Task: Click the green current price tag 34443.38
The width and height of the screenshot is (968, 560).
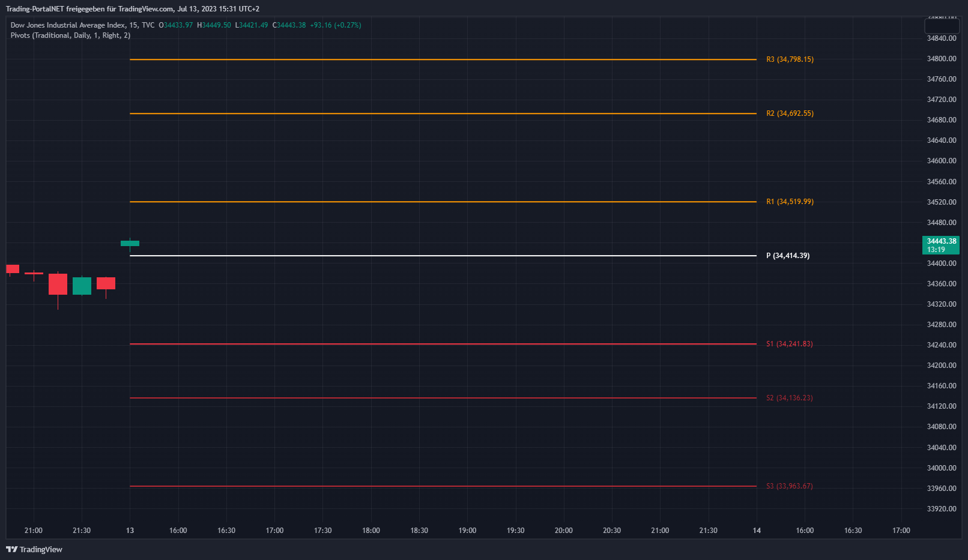Action: tap(940, 245)
